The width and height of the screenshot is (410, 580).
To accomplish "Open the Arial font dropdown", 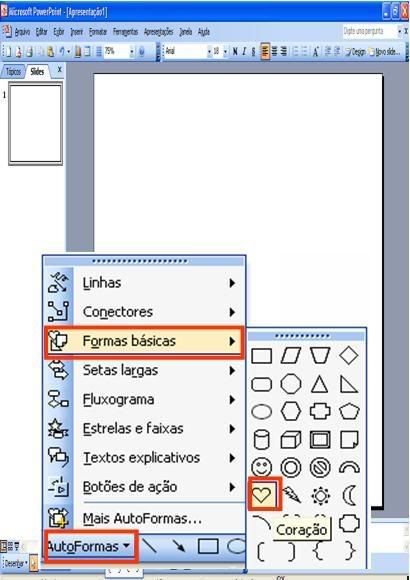I will coord(209,51).
